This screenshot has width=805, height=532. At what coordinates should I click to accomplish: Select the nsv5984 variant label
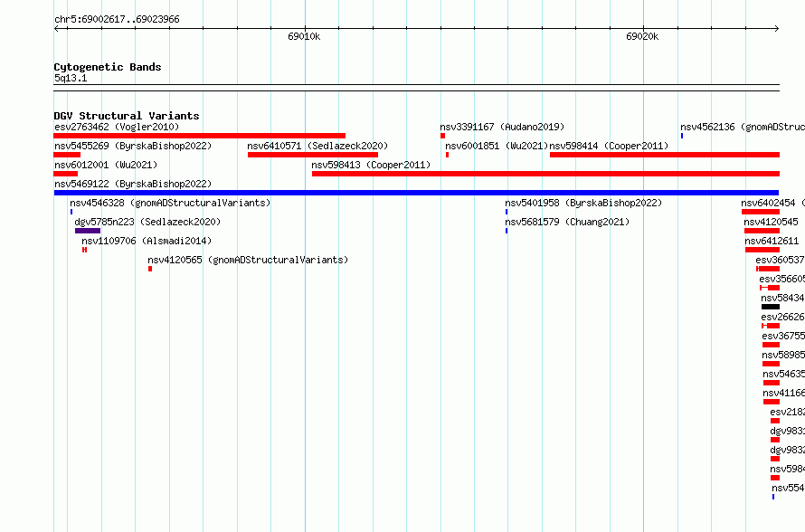(787, 469)
